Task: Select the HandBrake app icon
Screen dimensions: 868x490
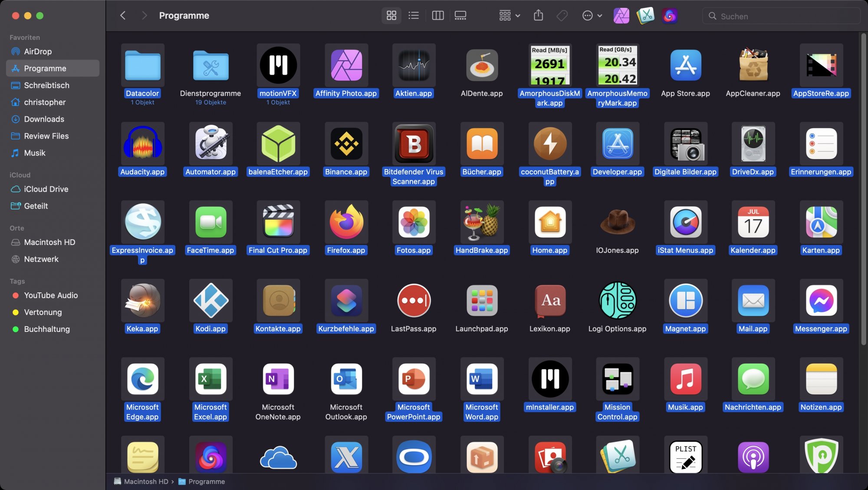Action: (481, 222)
